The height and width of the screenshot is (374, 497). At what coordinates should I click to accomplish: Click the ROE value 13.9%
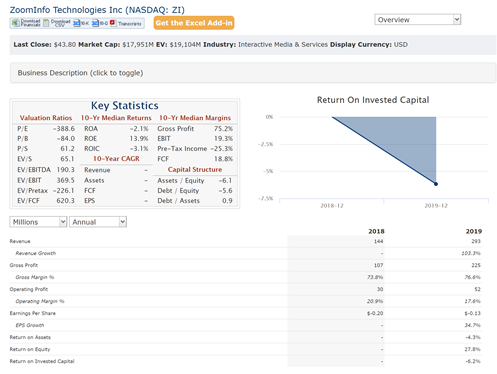click(x=139, y=139)
